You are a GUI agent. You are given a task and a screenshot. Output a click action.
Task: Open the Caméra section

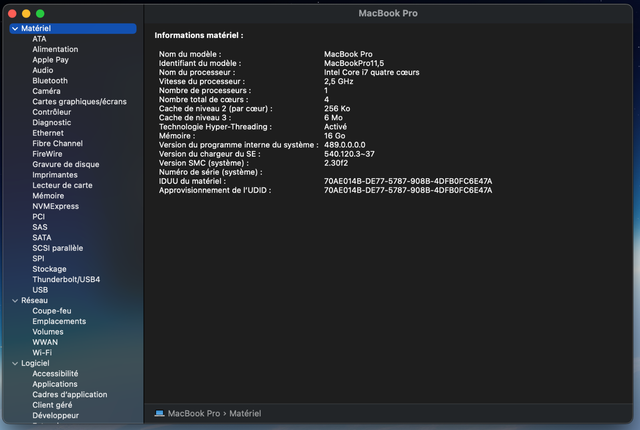point(47,91)
